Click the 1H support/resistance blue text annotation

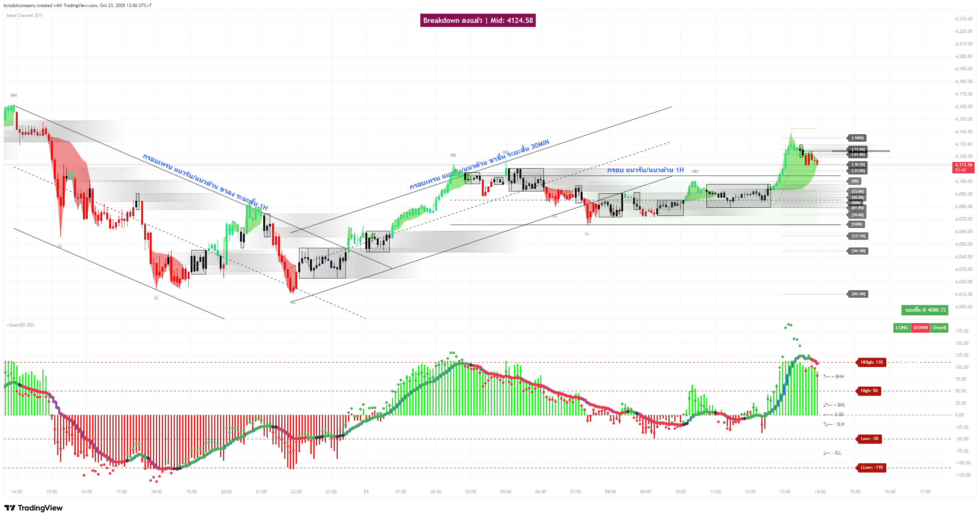(645, 170)
